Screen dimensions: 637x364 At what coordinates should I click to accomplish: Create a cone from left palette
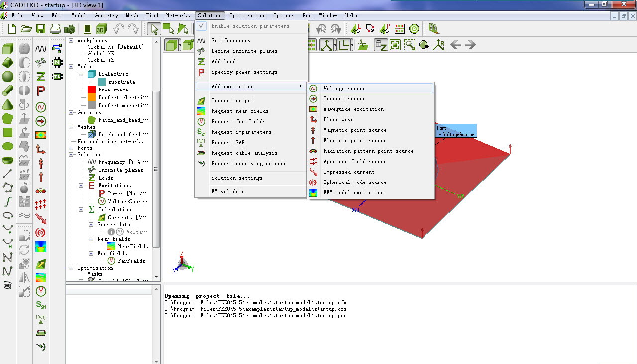point(8,104)
